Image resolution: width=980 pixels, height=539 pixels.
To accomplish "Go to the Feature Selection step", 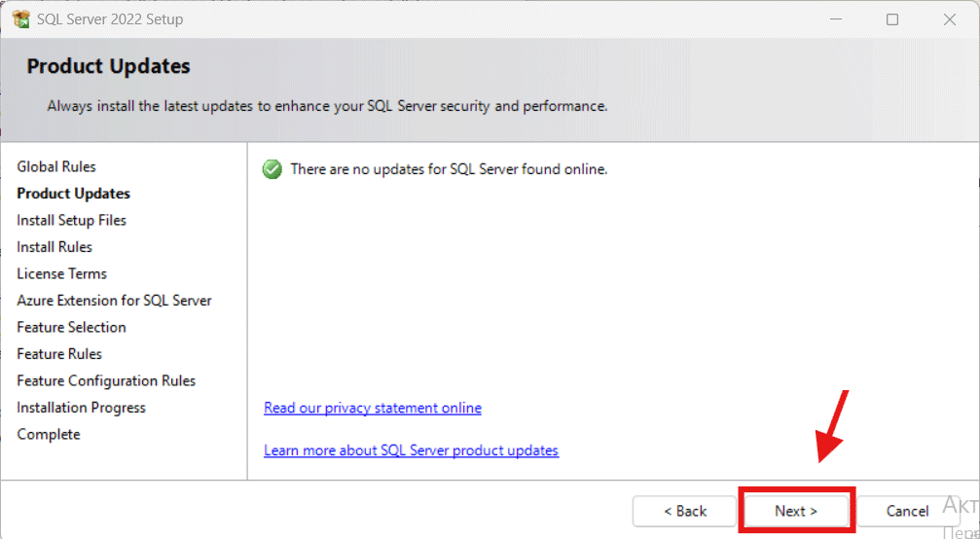I will pyautogui.click(x=71, y=328).
